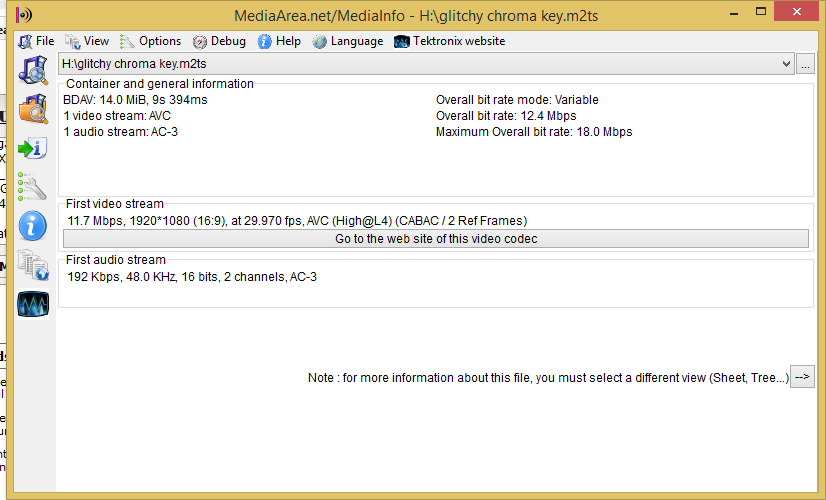Click the 'First audio stream' group label

click(116, 260)
